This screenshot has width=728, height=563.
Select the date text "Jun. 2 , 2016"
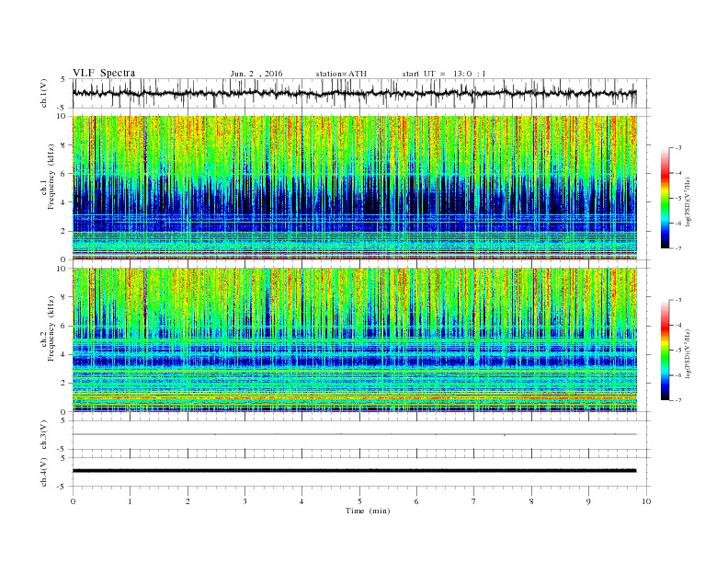click(x=256, y=74)
